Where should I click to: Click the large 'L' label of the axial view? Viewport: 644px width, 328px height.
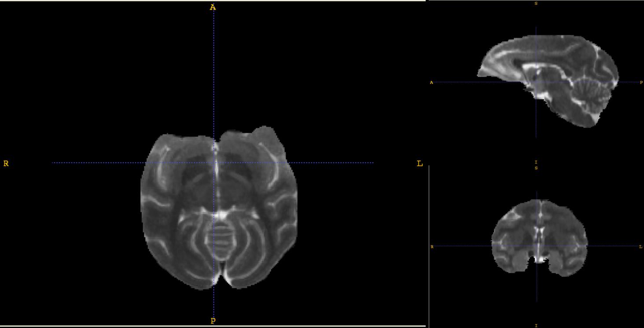(x=420, y=164)
